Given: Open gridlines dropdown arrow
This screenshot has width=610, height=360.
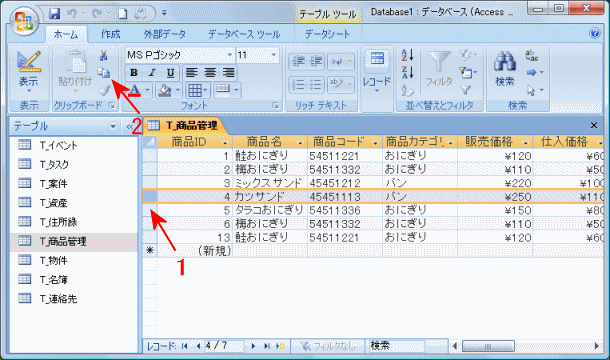Looking at the screenshot, I should (205, 91).
